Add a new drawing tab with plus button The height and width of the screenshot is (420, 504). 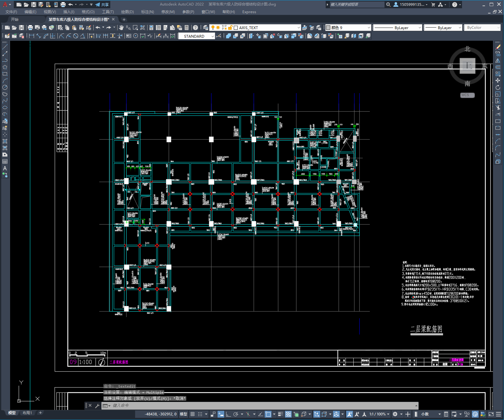coord(124,19)
